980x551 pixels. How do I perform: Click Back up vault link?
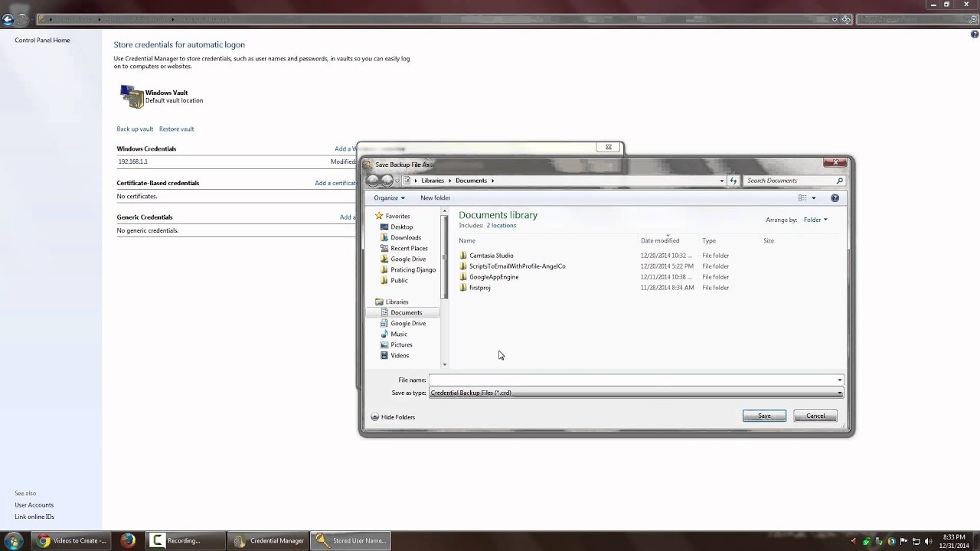point(135,129)
